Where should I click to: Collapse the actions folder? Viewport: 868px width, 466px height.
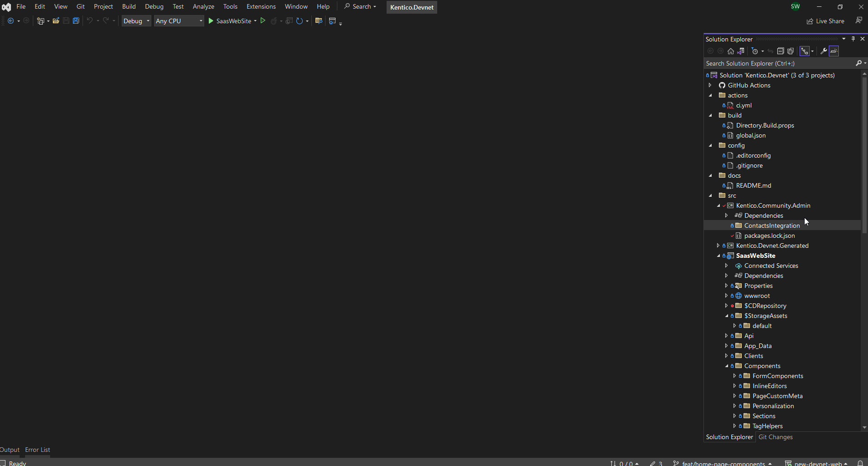point(710,95)
